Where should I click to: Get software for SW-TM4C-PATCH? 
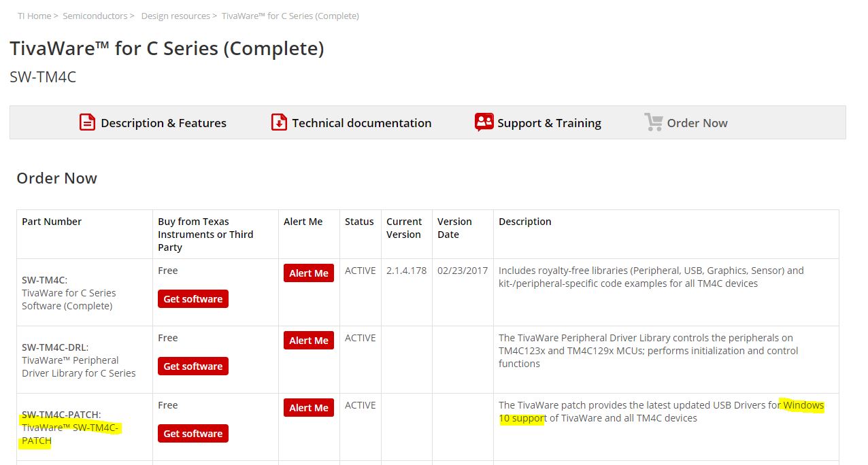pos(193,434)
